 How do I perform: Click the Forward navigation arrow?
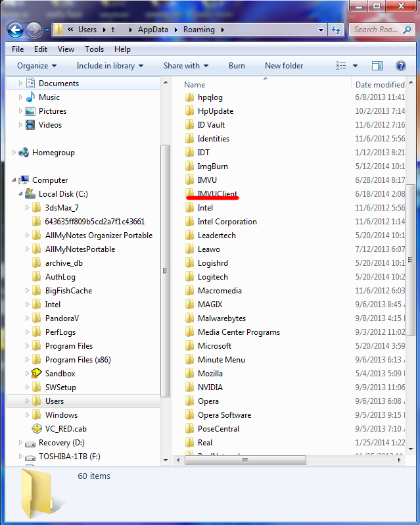34,30
